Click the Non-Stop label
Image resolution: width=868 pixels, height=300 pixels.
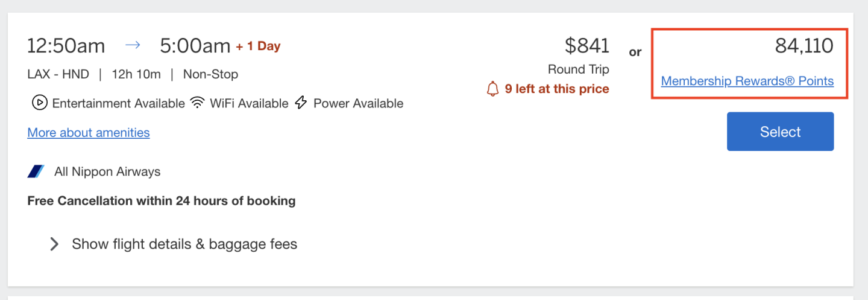[210, 74]
